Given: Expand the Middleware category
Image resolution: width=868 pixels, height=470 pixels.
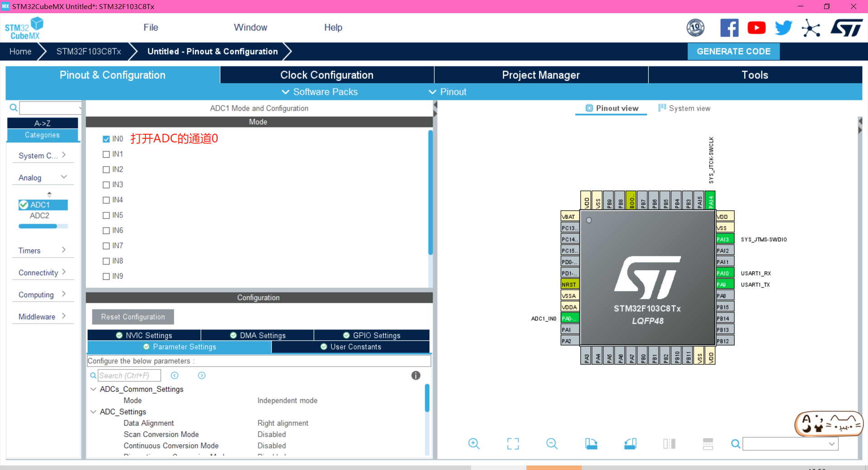Looking at the screenshot, I should click(42, 317).
